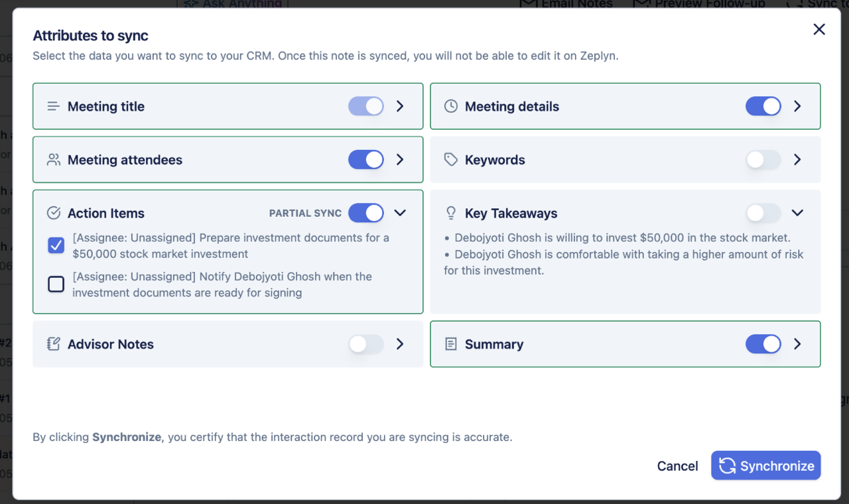Click the Advisor Notes notepad icon
The width and height of the screenshot is (849, 504).
pos(54,344)
